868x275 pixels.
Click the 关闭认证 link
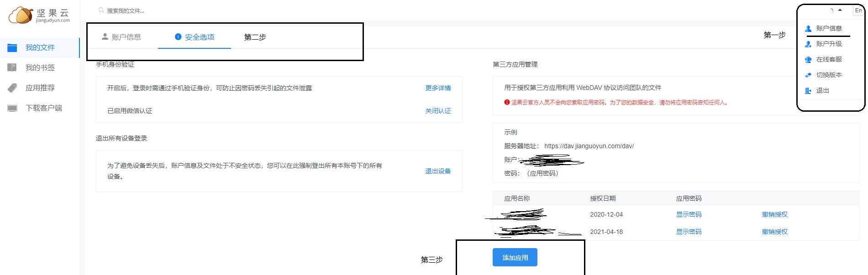[x=438, y=111]
